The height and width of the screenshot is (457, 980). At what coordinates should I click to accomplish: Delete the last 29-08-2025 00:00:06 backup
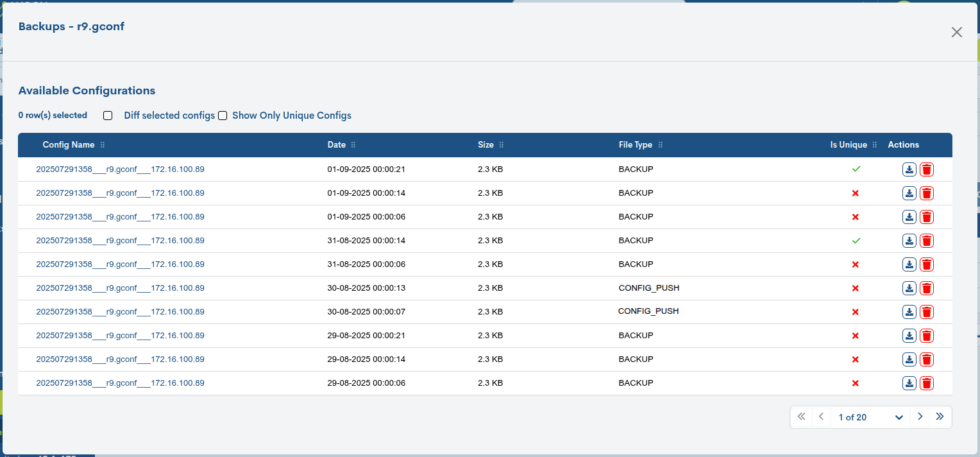[926, 383]
